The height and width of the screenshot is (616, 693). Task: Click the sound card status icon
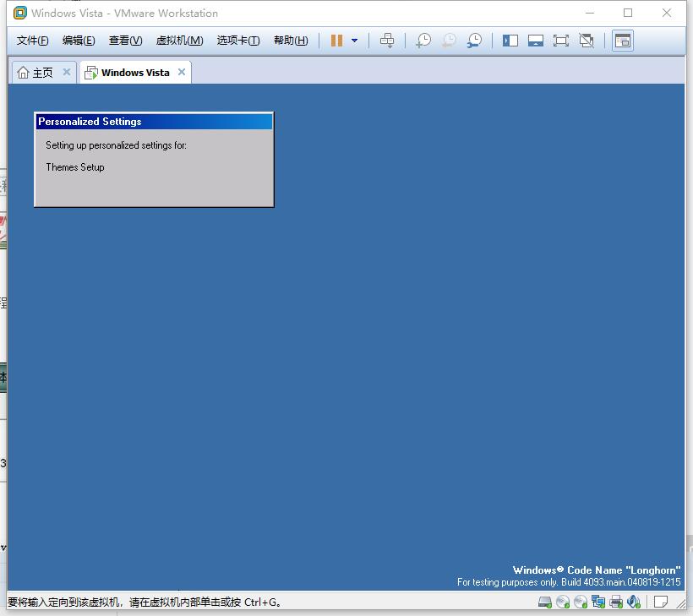(x=634, y=602)
